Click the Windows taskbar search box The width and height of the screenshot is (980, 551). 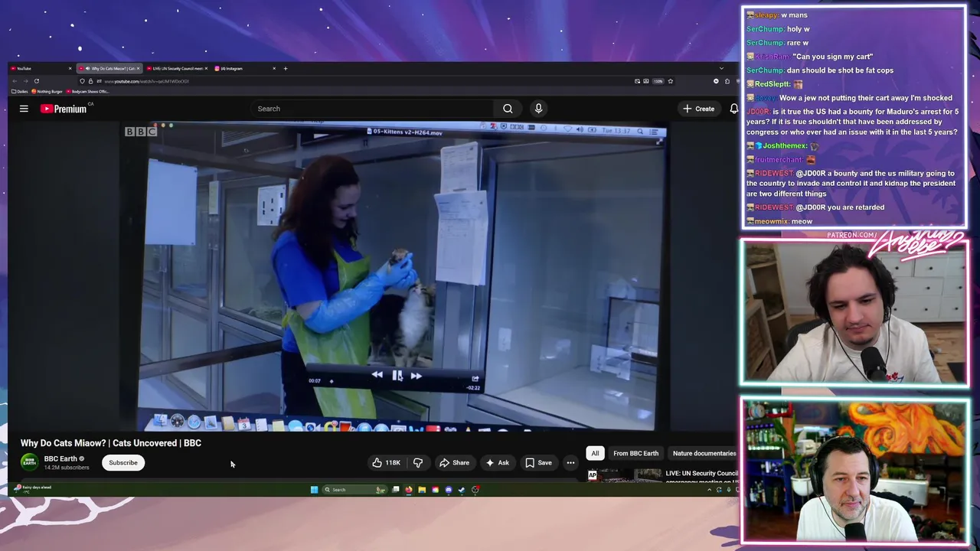[x=354, y=490]
